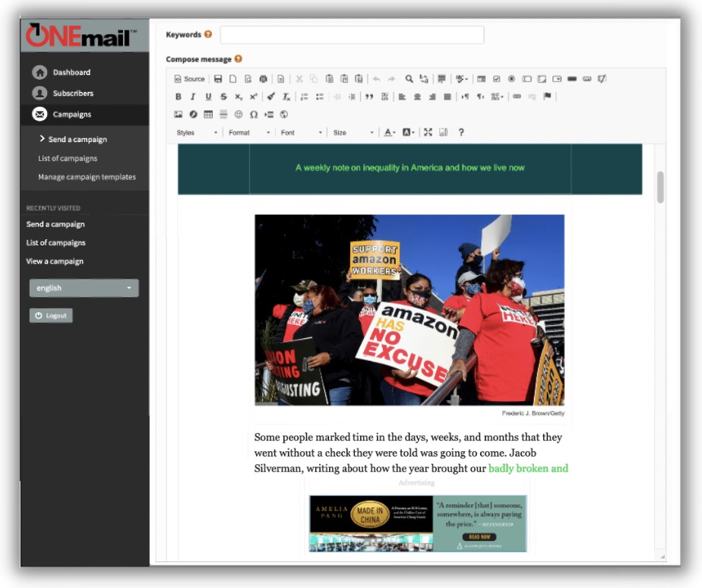702x588 pixels.
Task: Open the Replace tool icon
Action: tap(423, 79)
